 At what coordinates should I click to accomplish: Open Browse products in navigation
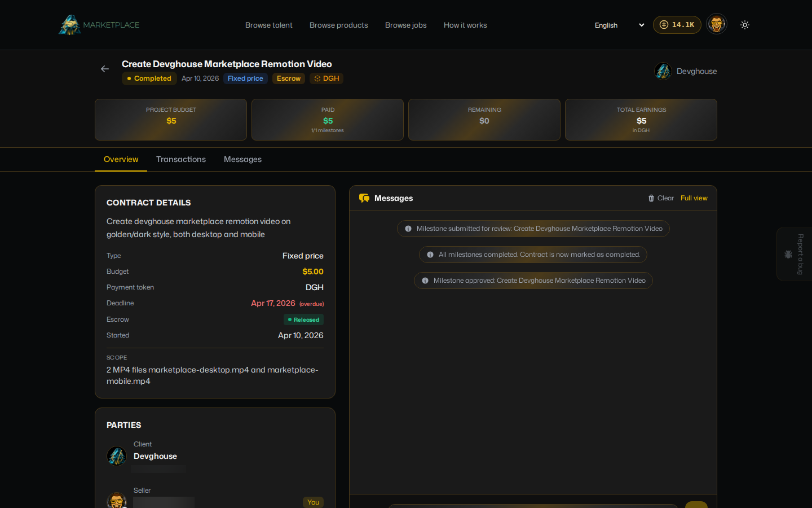(x=339, y=25)
